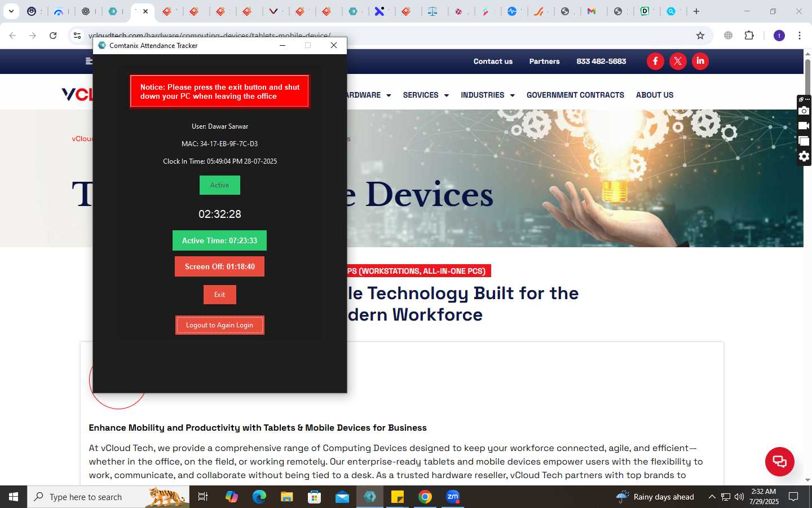This screenshot has height=508, width=812.
Task: Switch to the green D-icon tab
Action: click(x=645, y=11)
